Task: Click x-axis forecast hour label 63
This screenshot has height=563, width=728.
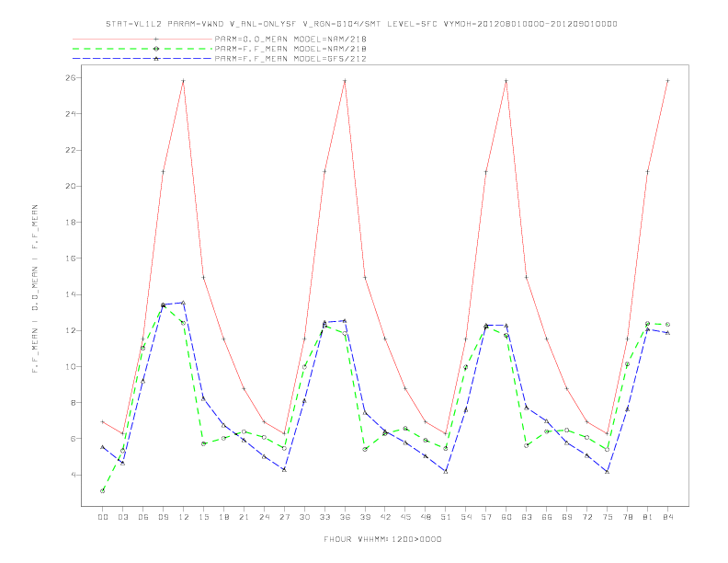Action: pos(527,517)
